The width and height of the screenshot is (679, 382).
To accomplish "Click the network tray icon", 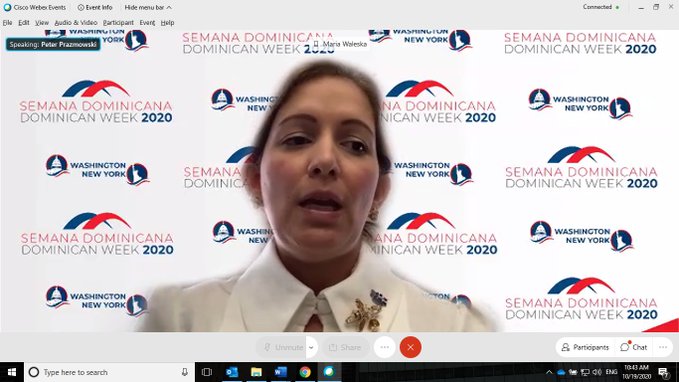I will pos(585,372).
